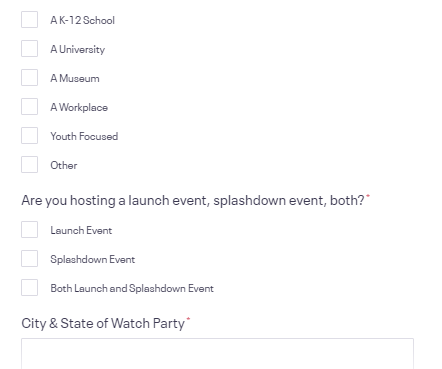Click the 'A Museum' option text
442x369 pixels.
point(75,78)
